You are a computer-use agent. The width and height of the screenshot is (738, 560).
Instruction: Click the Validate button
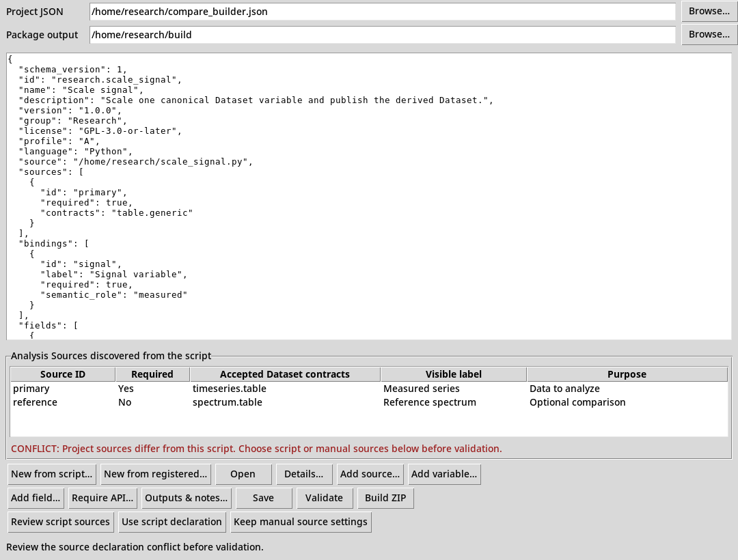pyautogui.click(x=325, y=498)
